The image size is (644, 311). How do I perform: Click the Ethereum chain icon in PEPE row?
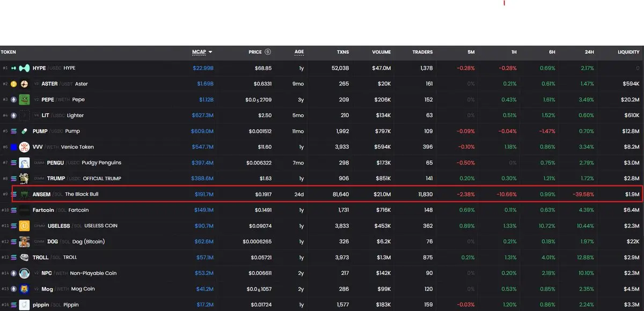pyautogui.click(x=14, y=100)
